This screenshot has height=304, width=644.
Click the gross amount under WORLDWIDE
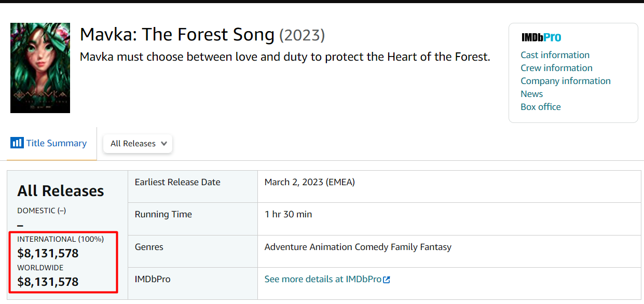point(48,282)
